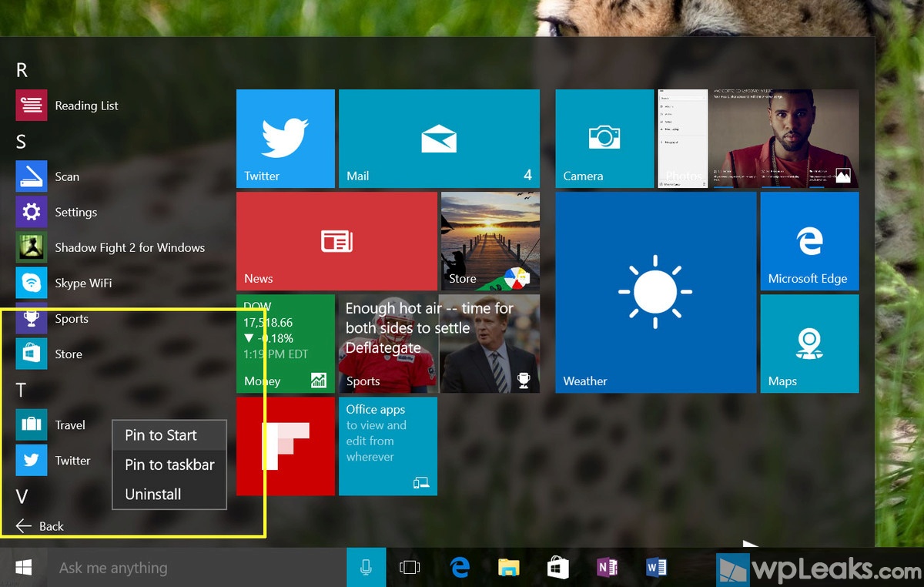This screenshot has width=924, height=587.
Task: Select Uninstall in the context menu
Action: (169, 495)
